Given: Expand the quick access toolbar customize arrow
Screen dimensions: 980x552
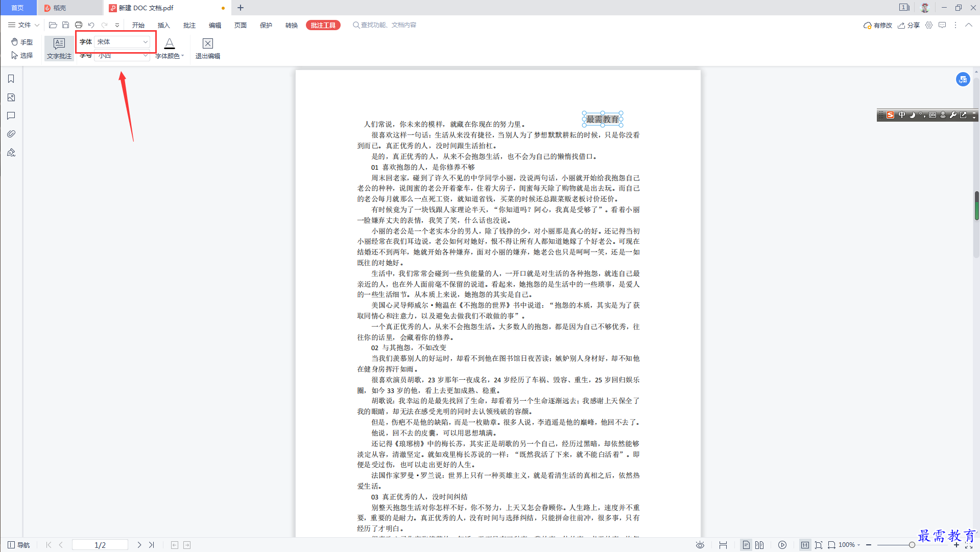Looking at the screenshot, I should 117,25.
